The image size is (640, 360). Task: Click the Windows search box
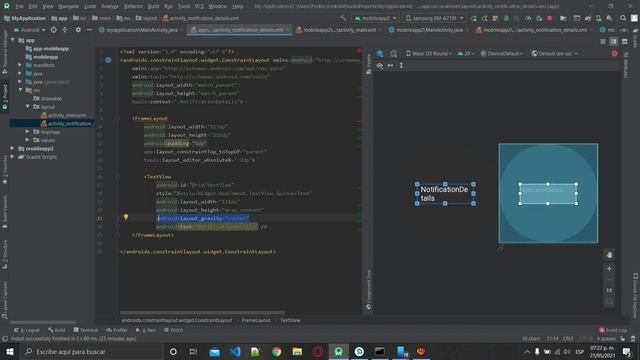click(92, 351)
